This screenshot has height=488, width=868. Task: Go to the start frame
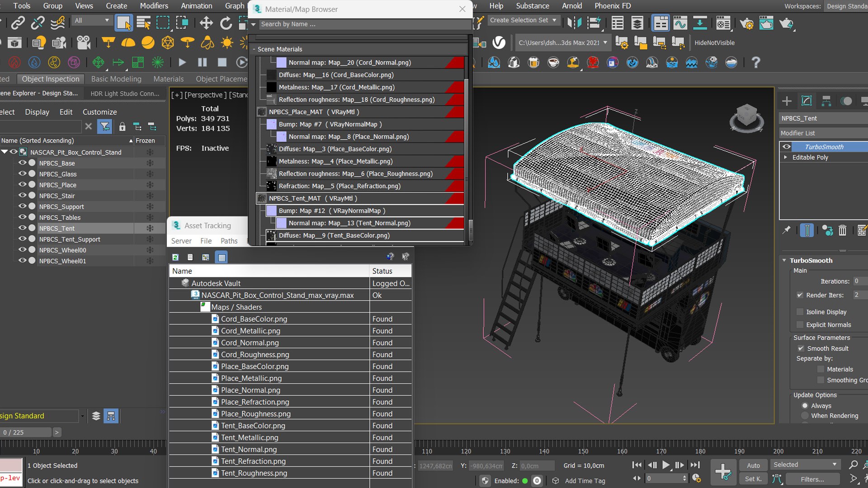point(637,465)
